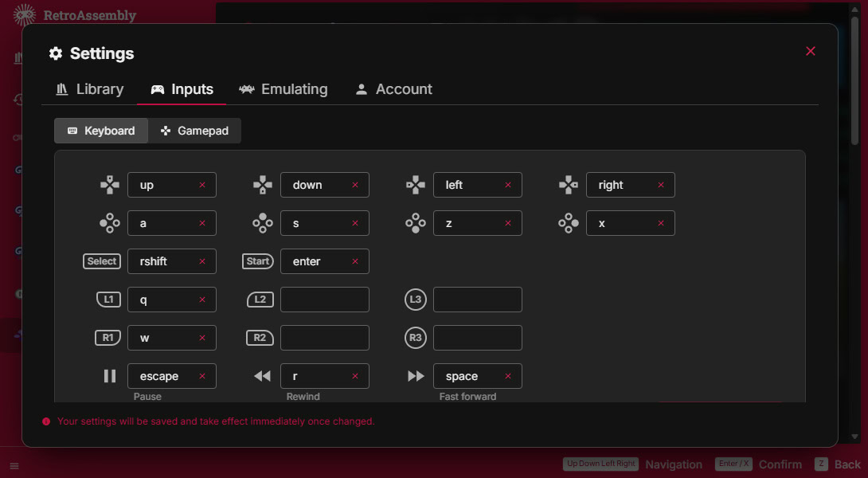Viewport: 868px width, 478px height.
Task: Clear the space key Fast forward binding
Action: [508, 375]
